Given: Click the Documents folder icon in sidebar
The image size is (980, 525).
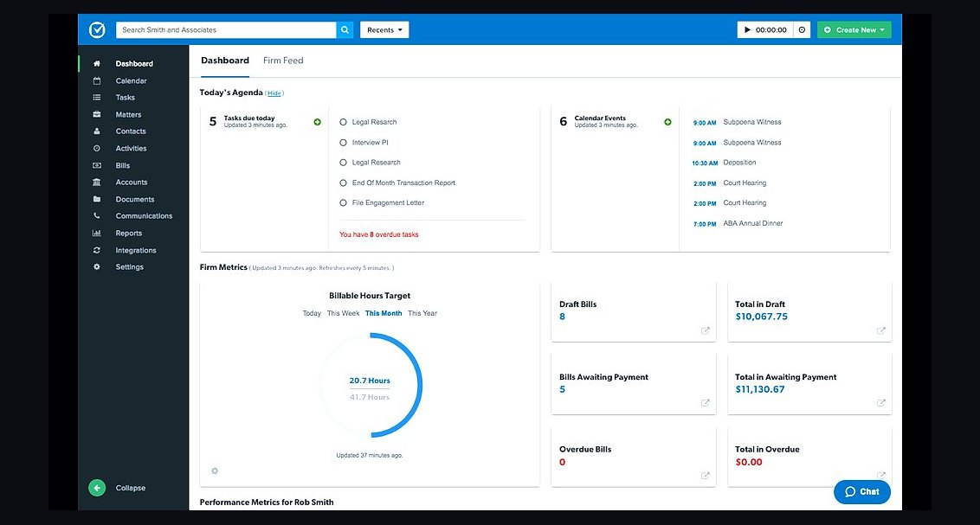Looking at the screenshot, I should click(x=97, y=199).
